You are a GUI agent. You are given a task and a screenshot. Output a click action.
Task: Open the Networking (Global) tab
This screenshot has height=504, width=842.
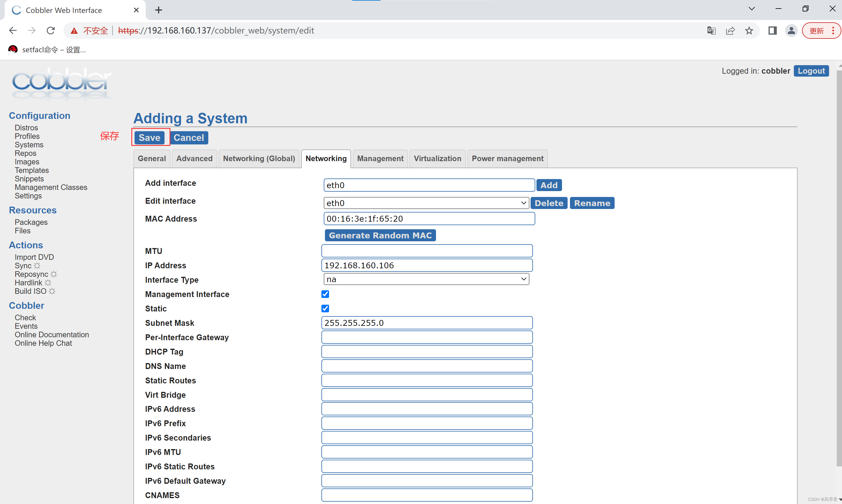click(x=259, y=159)
